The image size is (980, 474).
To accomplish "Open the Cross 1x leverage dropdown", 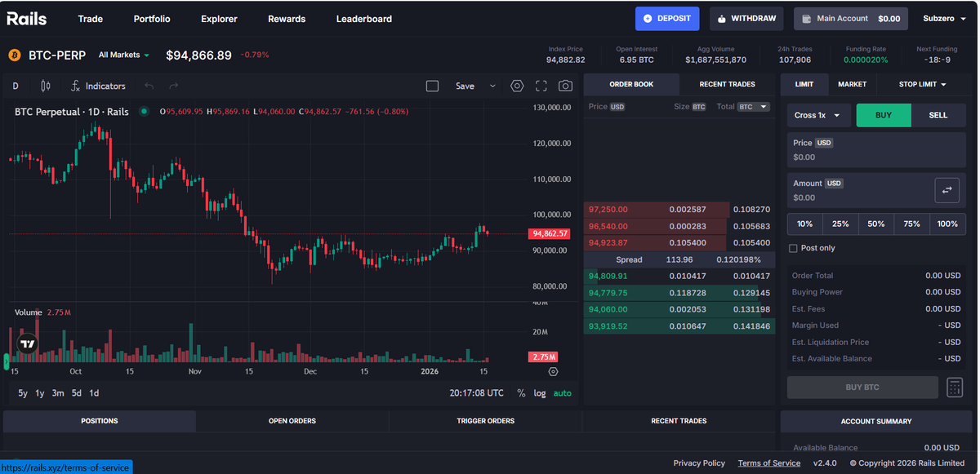I will (819, 115).
